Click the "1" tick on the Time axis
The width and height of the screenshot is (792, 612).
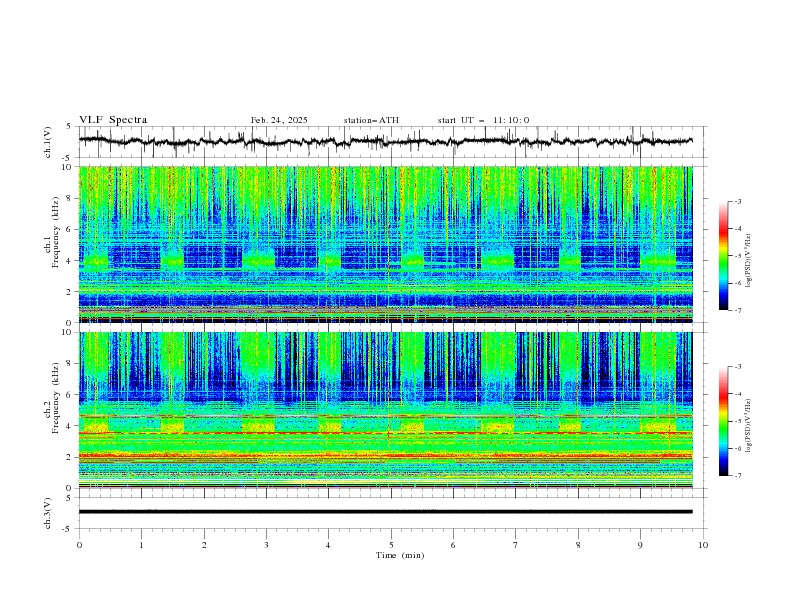(x=141, y=545)
